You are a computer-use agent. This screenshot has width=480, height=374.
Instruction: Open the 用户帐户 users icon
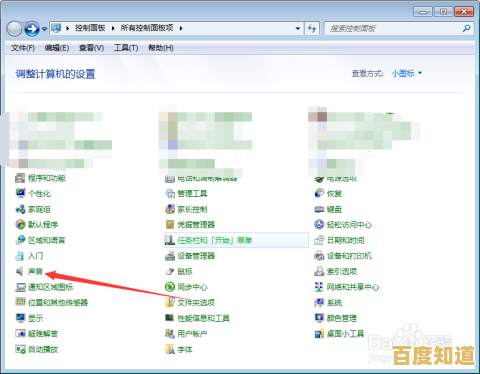click(170, 333)
